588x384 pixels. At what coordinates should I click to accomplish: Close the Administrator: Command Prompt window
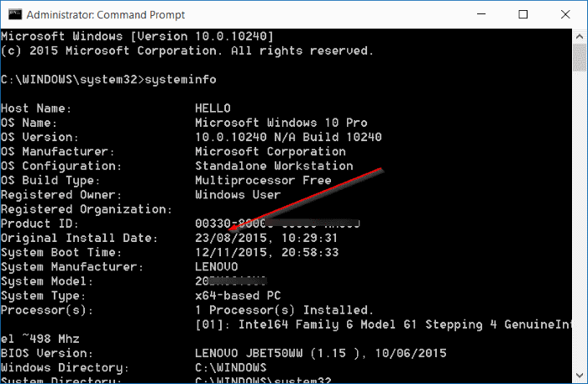coord(565,14)
